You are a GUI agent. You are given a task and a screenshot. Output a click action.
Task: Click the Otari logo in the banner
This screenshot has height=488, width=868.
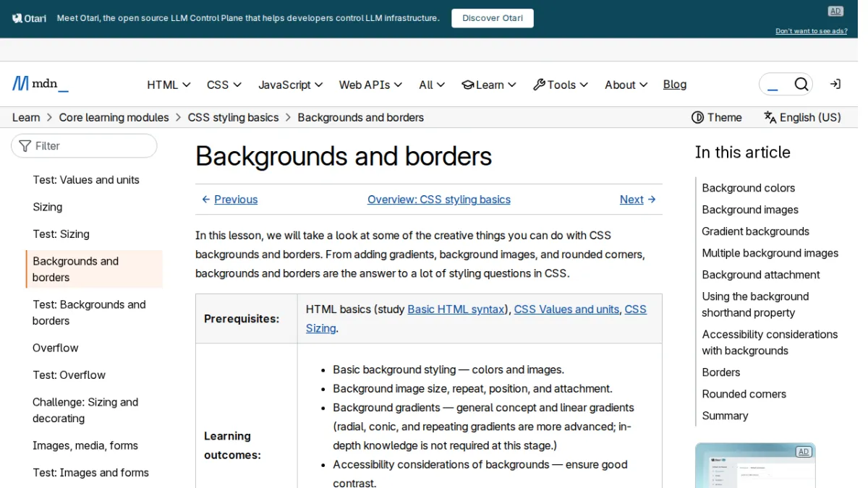click(x=30, y=18)
